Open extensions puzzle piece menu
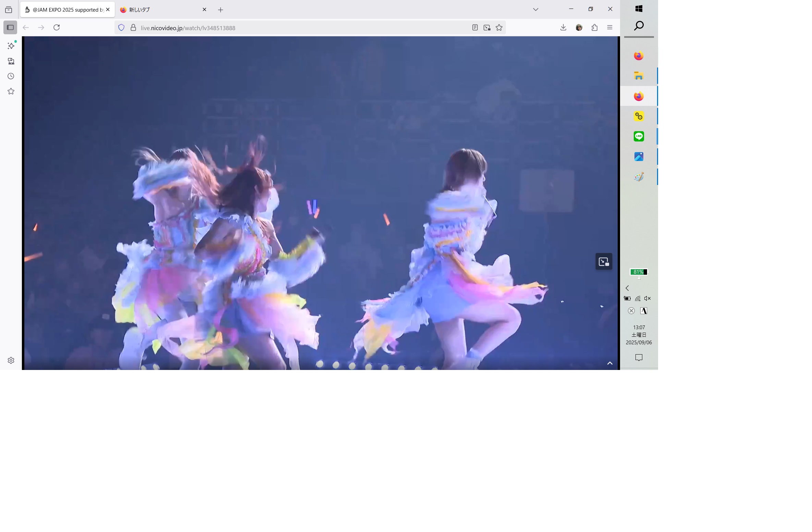This screenshot has width=812, height=532. click(x=594, y=27)
